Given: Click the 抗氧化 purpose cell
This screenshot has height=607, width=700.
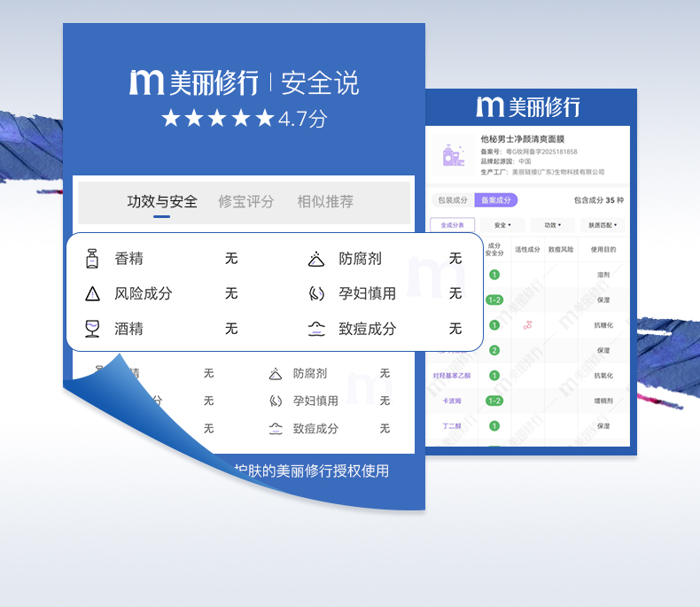Looking at the screenshot, I should 603,376.
